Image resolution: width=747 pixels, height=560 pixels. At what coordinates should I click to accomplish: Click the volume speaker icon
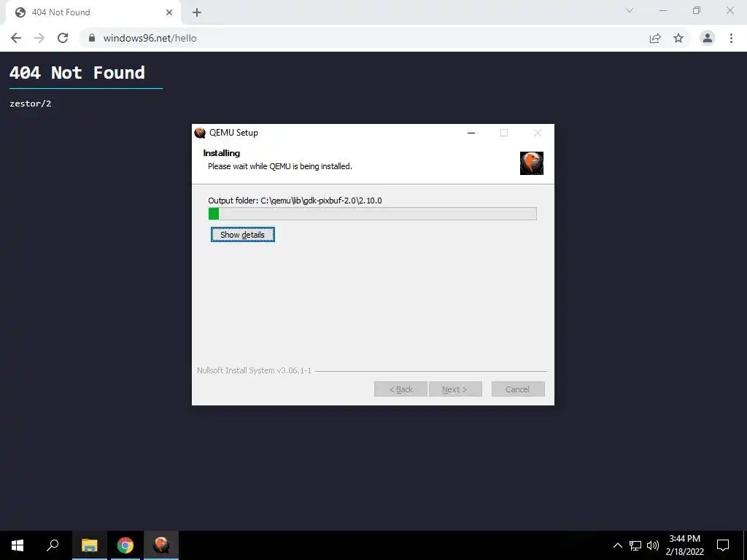tap(653, 545)
